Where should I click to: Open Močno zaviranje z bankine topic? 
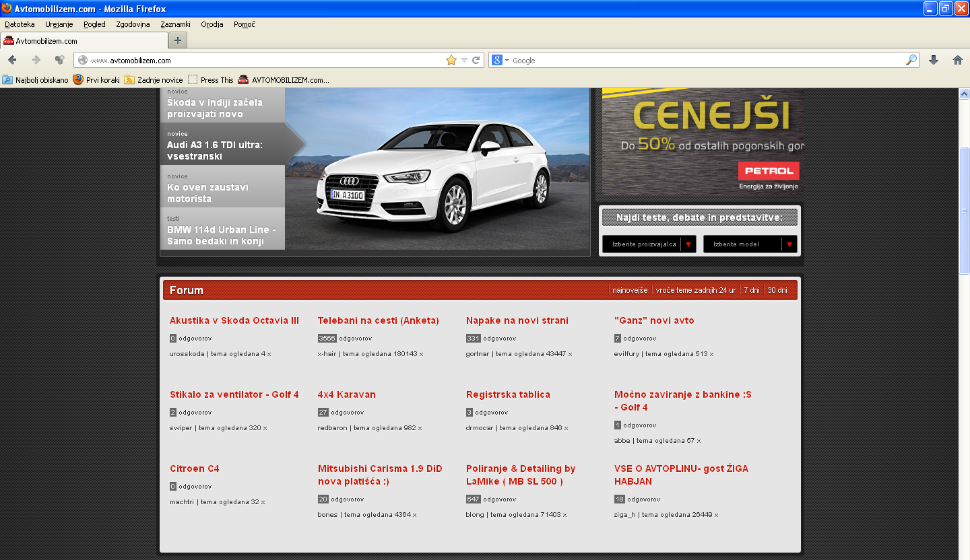[x=683, y=400]
